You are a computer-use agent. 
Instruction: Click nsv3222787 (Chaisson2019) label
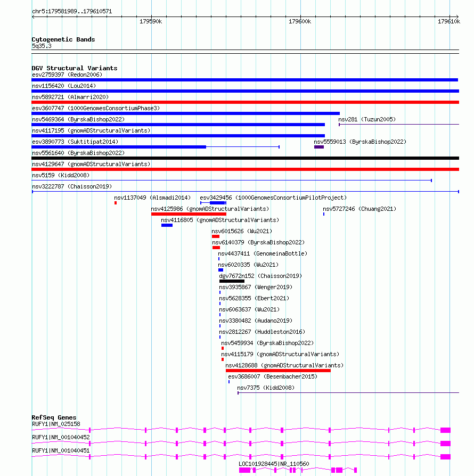pyautogui.click(x=72, y=187)
